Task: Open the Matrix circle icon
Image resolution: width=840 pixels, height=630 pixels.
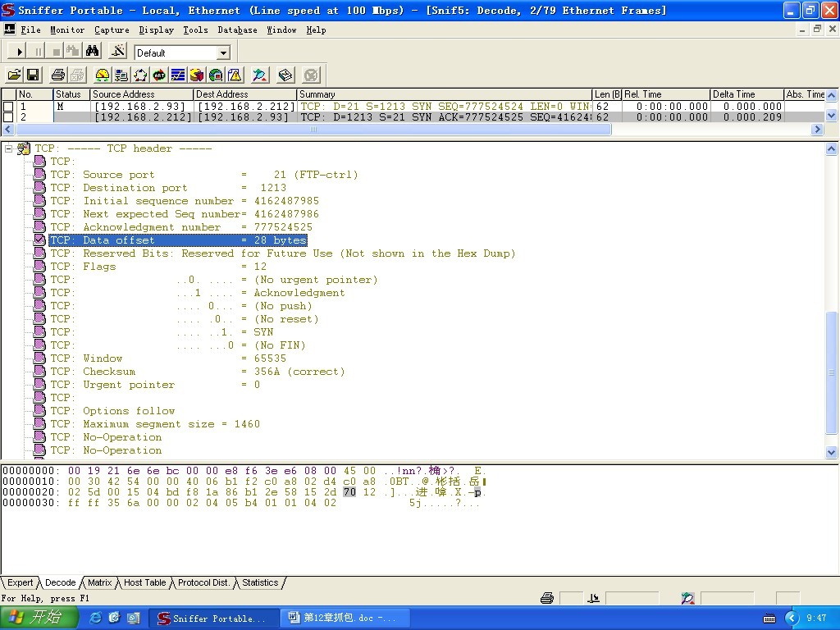Action: (140, 75)
